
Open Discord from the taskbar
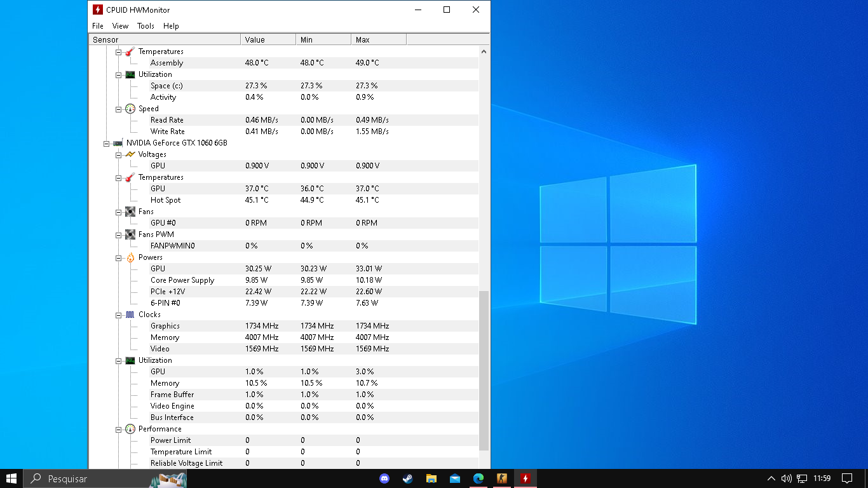[x=384, y=478]
